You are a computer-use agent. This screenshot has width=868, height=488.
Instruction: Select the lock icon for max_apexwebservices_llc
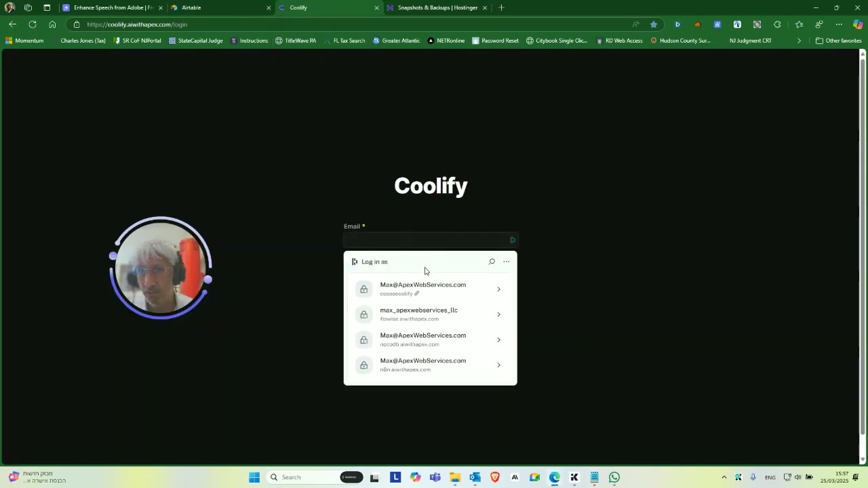click(x=364, y=314)
